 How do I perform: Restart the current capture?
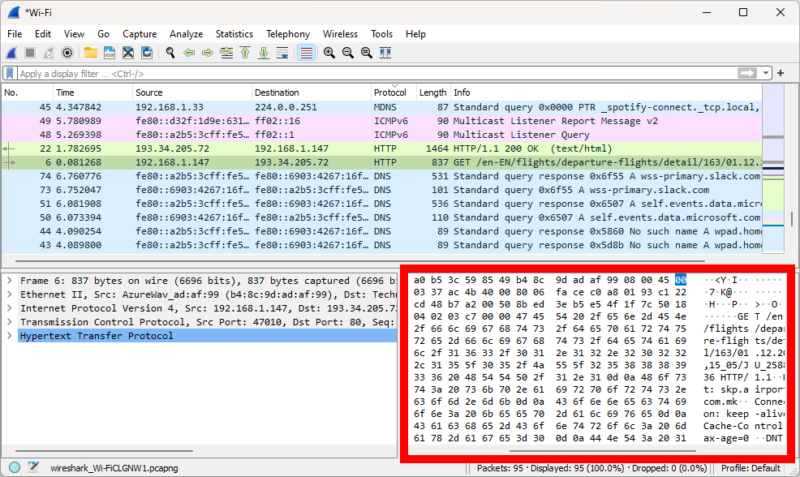pos(48,53)
